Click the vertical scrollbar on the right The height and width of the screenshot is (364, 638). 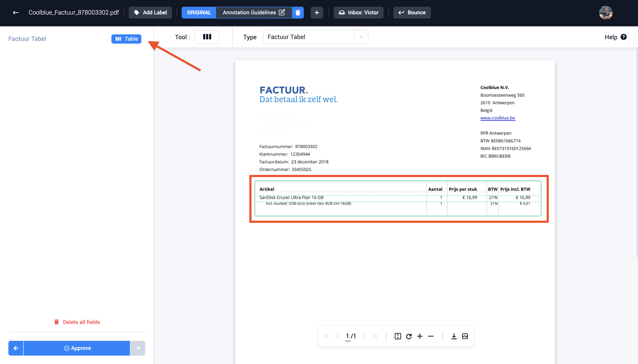(637, 153)
